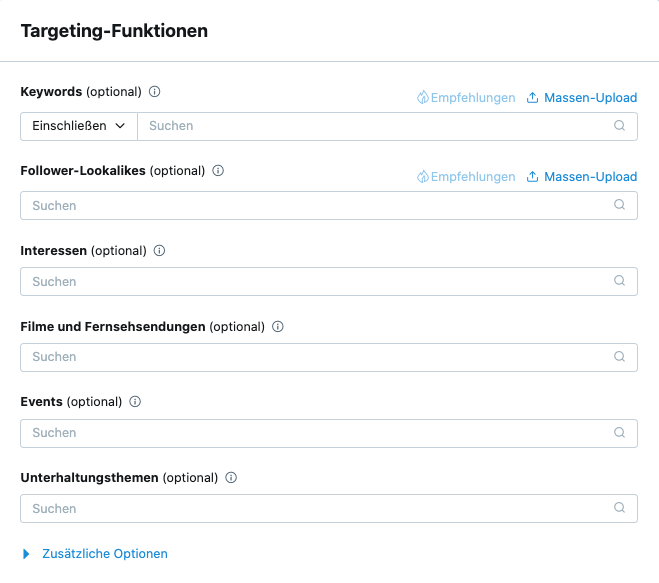Click the search icon in the Interessen field
The height and width of the screenshot is (583, 659).
coord(619,280)
